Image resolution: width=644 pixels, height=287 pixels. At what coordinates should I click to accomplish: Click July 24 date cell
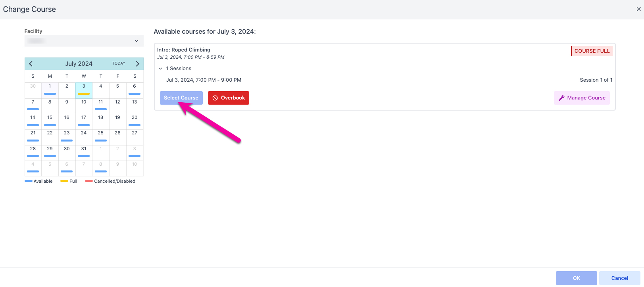pos(84,137)
